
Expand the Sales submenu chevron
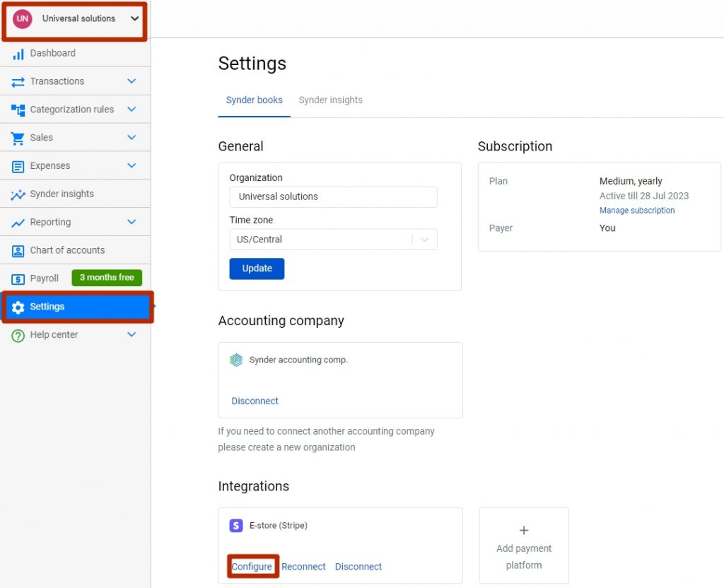pos(132,138)
